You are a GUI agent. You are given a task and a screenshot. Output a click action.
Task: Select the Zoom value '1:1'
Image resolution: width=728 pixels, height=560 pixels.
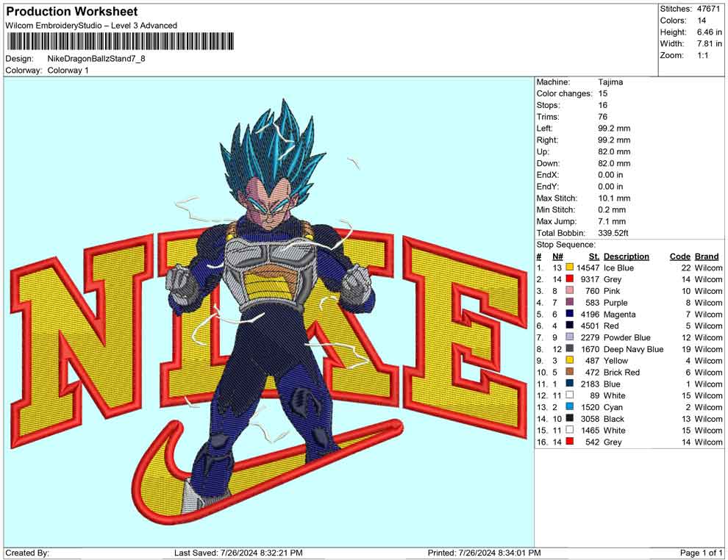(x=702, y=55)
